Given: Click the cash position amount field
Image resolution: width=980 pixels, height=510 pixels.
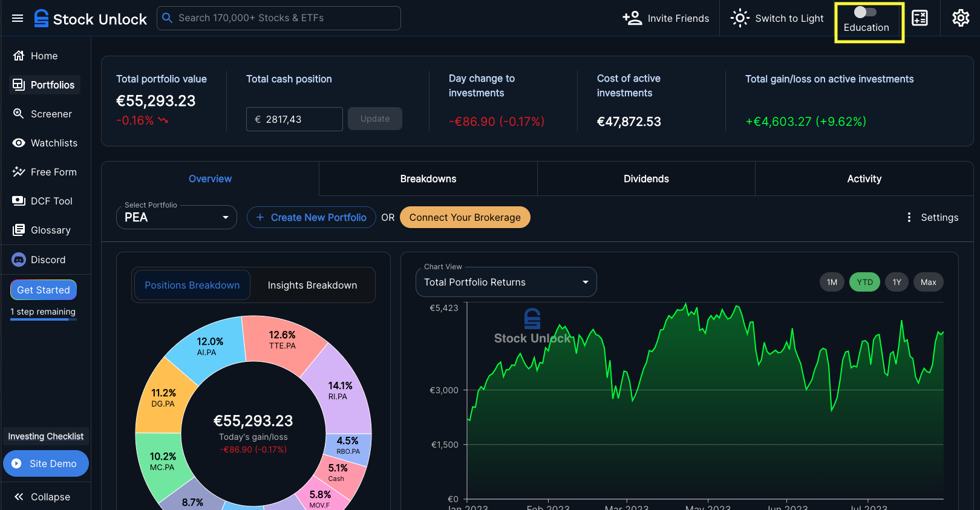Looking at the screenshot, I should pos(295,119).
